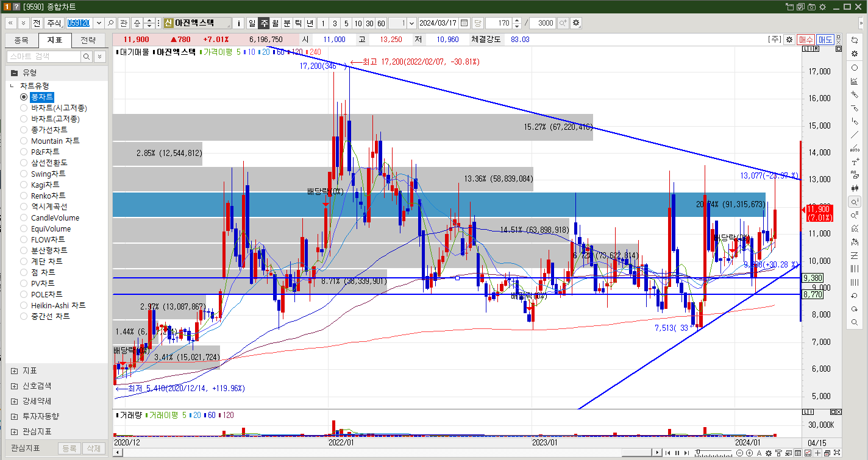Click the red 매수 buy button
The width and height of the screenshot is (868, 460).
point(806,40)
